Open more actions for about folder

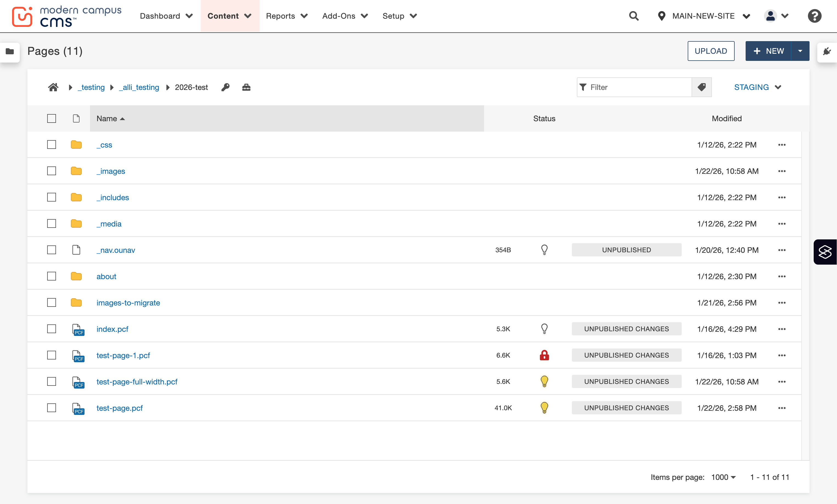point(782,276)
